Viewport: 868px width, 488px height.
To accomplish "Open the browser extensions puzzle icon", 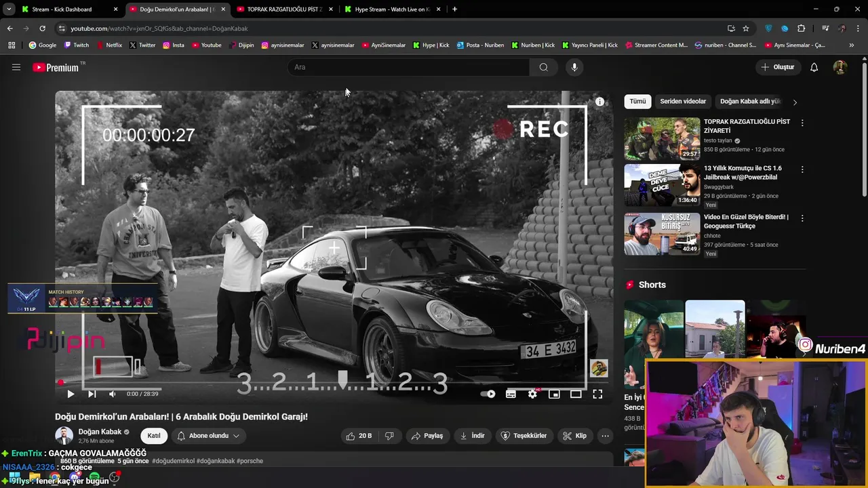I will tap(802, 28).
